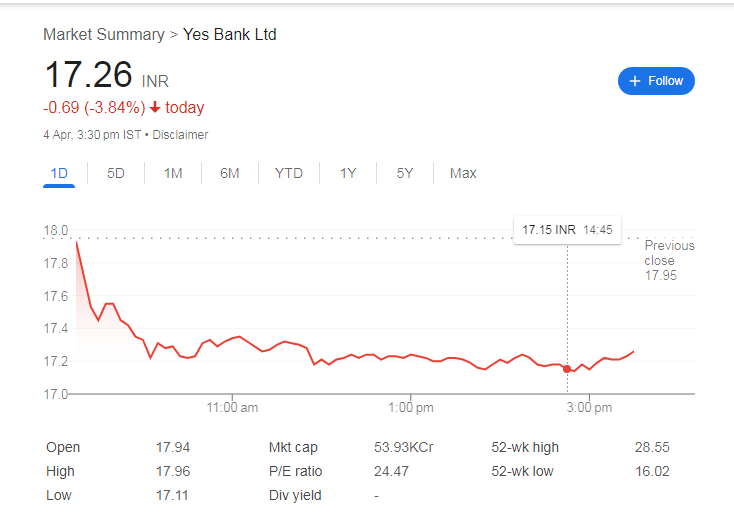
Task: Open the Disclaimer link
Action: coord(180,135)
